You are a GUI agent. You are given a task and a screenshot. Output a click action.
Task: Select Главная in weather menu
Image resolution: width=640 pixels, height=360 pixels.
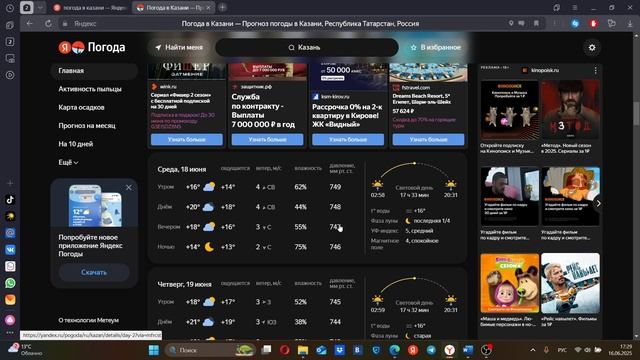pyautogui.click(x=94, y=71)
